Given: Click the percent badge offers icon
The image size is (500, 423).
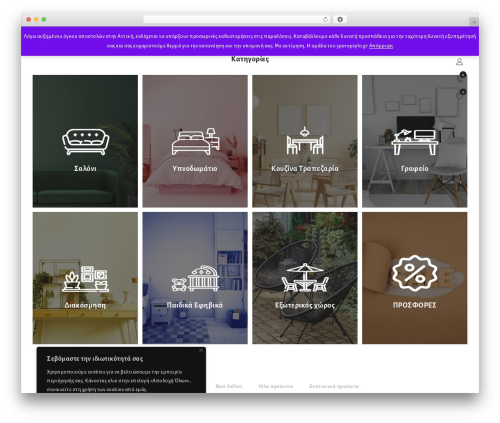Looking at the screenshot, I should (415, 273).
